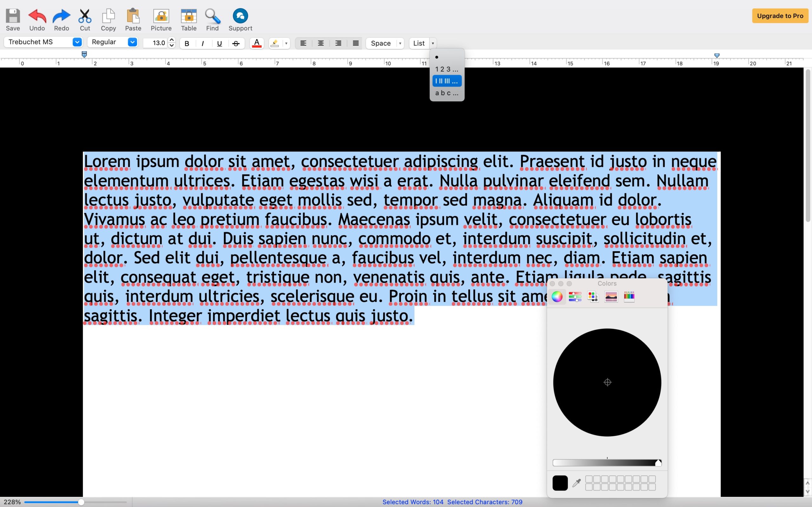
Task: Pick the eyedropper in Colors panel
Action: pos(576,483)
